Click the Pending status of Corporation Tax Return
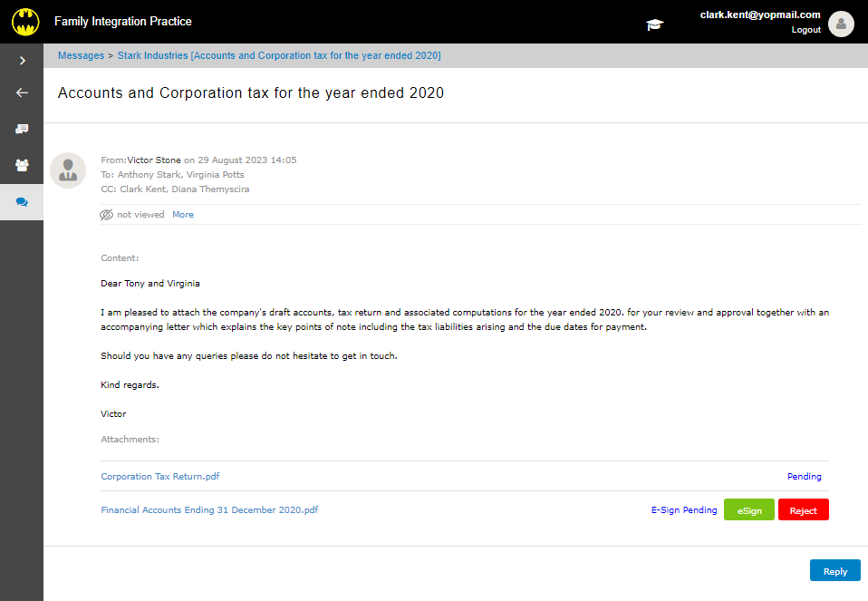Image resolution: width=868 pixels, height=601 pixels. [804, 477]
